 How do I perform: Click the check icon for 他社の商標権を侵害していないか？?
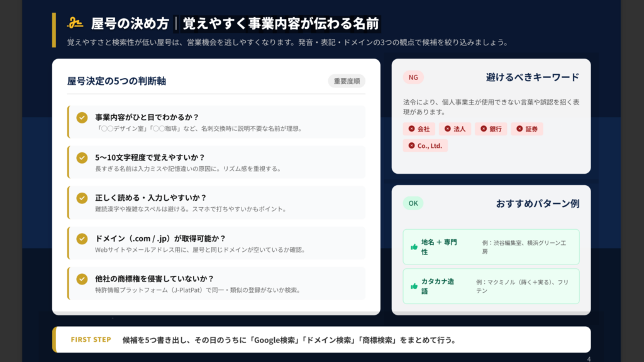pos(82,279)
